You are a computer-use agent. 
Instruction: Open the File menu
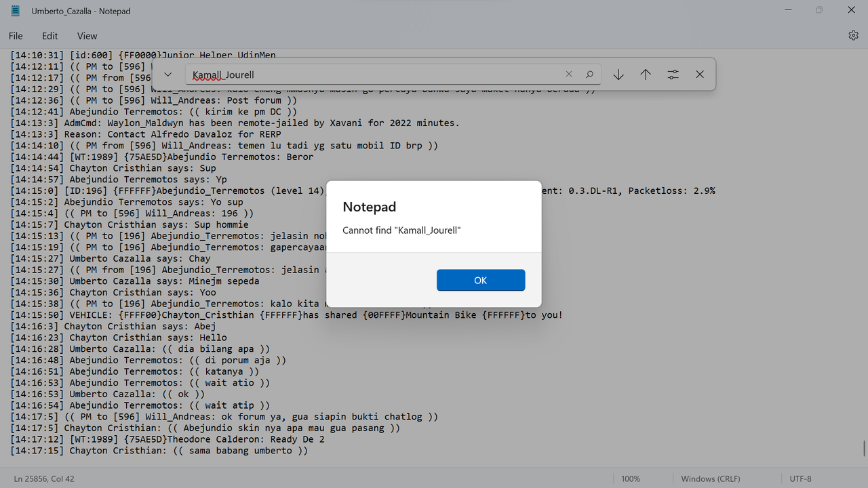[x=16, y=36]
